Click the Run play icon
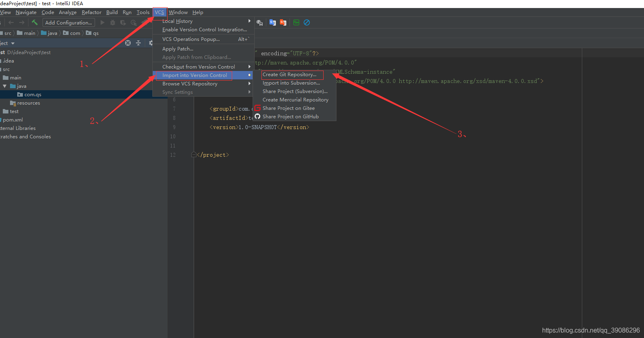The image size is (644, 338). 102,23
